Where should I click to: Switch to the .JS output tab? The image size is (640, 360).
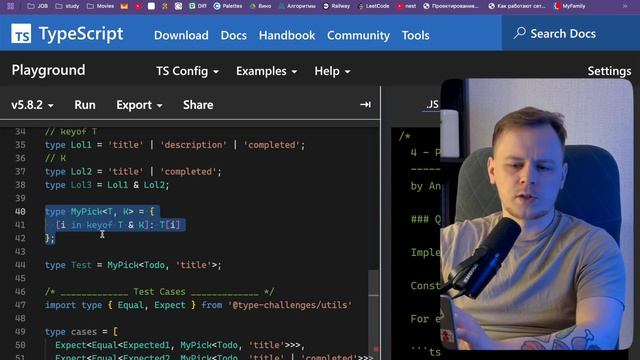[432, 104]
